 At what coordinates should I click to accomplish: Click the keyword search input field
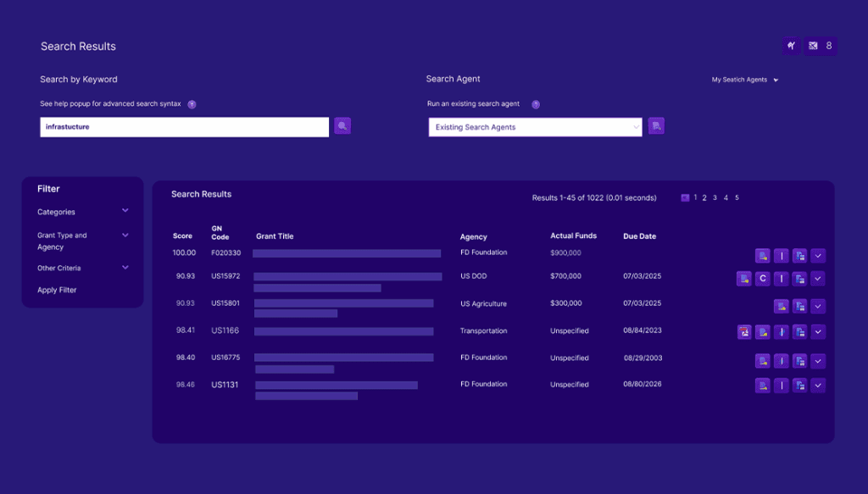coord(184,127)
